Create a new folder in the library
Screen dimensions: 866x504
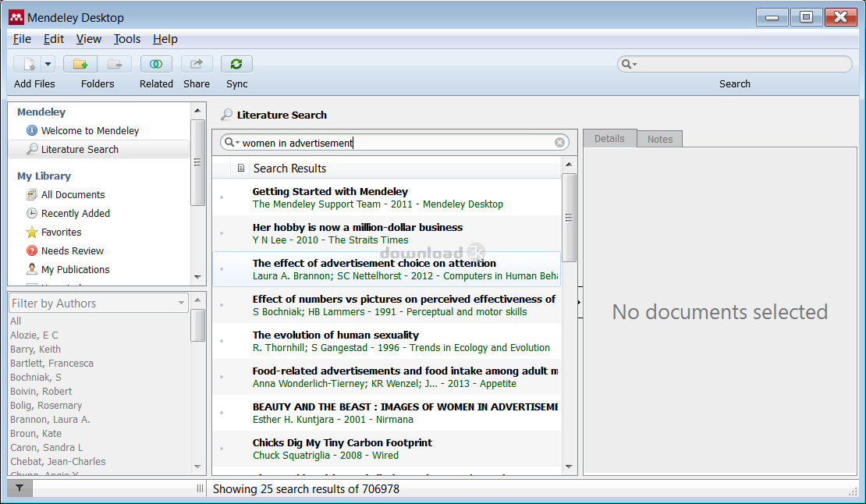click(80, 64)
